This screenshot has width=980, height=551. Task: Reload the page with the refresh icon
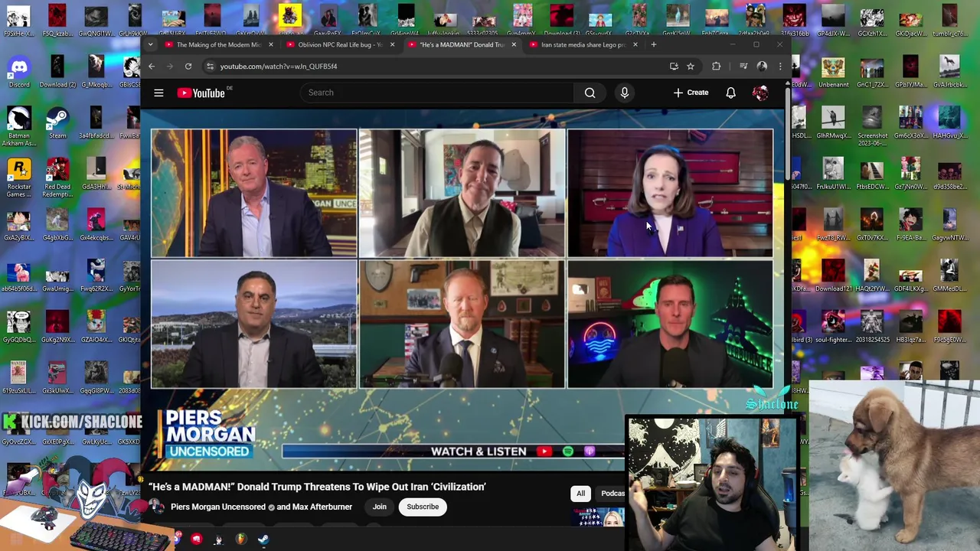[x=188, y=67]
